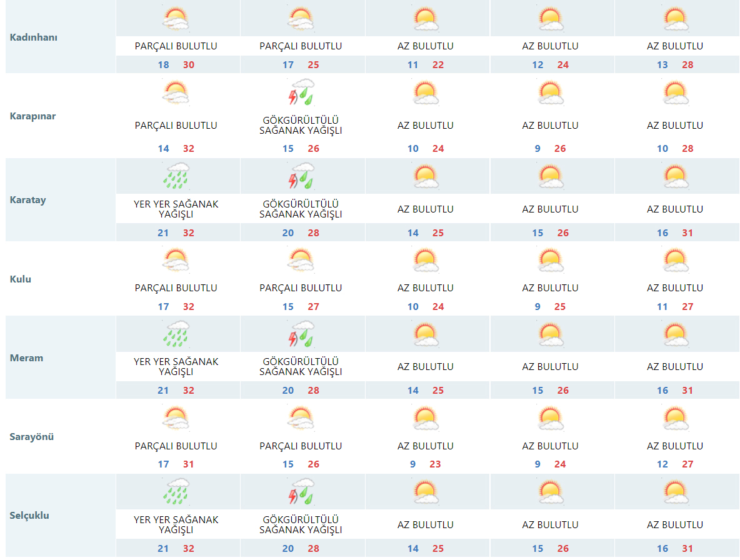Click Karapınar's partly cloudy icon above 14/32
The image size is (740, 560).
point(176,93)
